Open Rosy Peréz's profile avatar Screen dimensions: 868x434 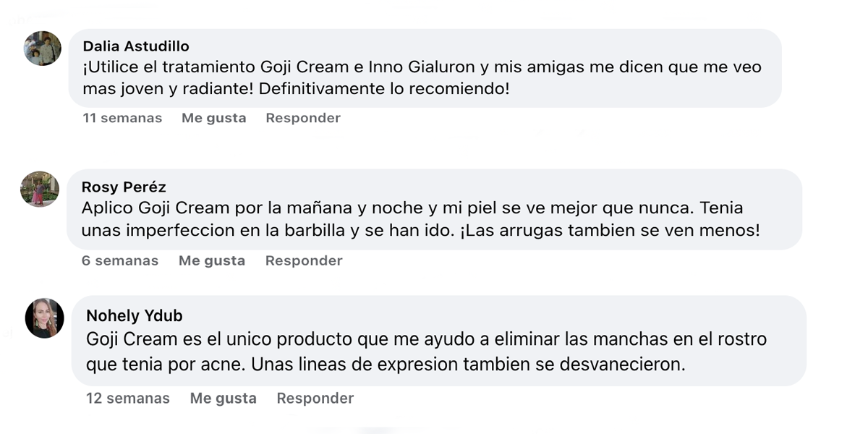click(40, 189)
